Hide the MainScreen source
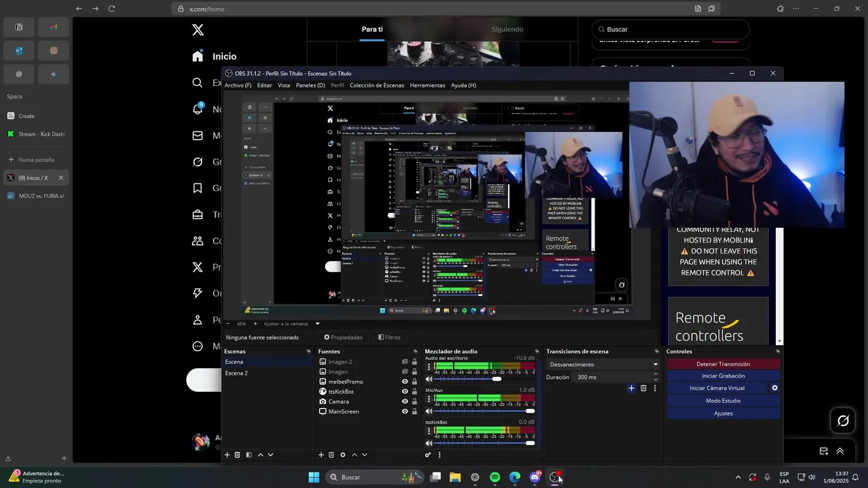This screenshot has height=488, width=868. (x=405, y=411)
